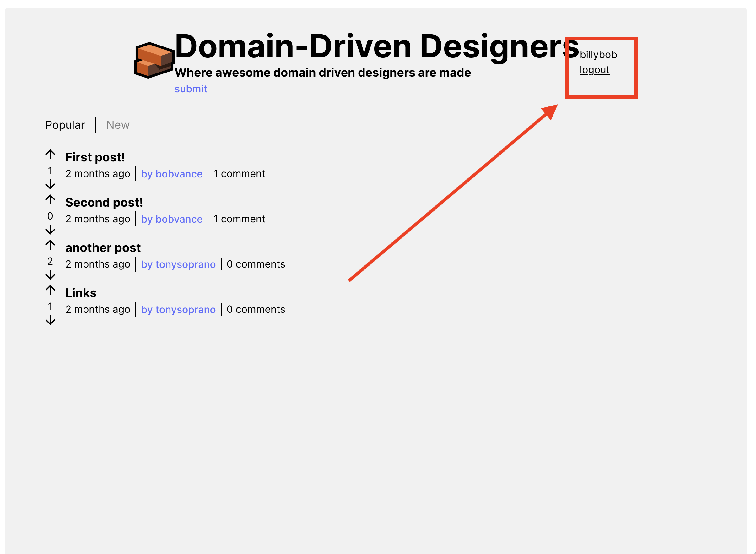Open the 'Links' post title
Screen dimensions: 756x554
(x=81, y=293)
